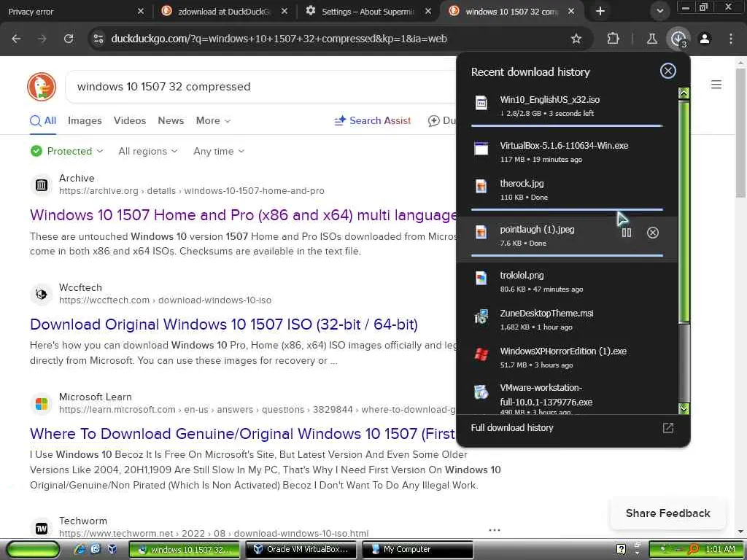
Task: Open a new browser tab
Action: tap(600, 11)
